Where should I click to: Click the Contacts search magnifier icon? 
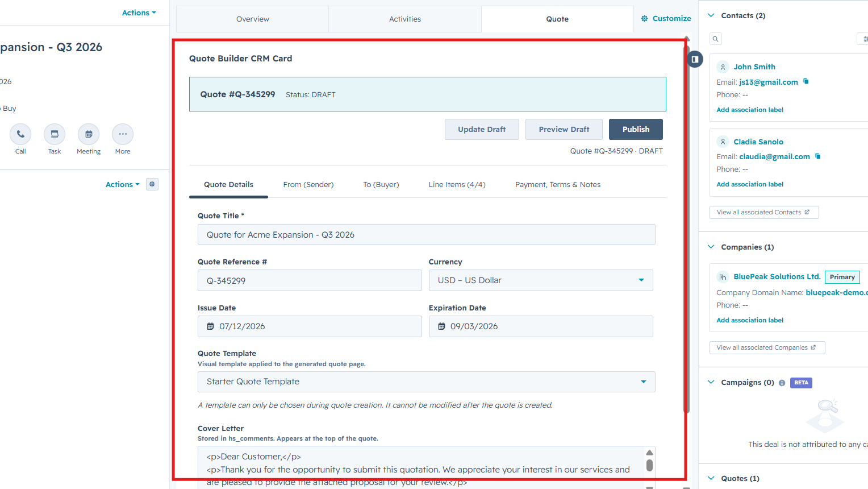pyautogui.click(x=716, y=39)
